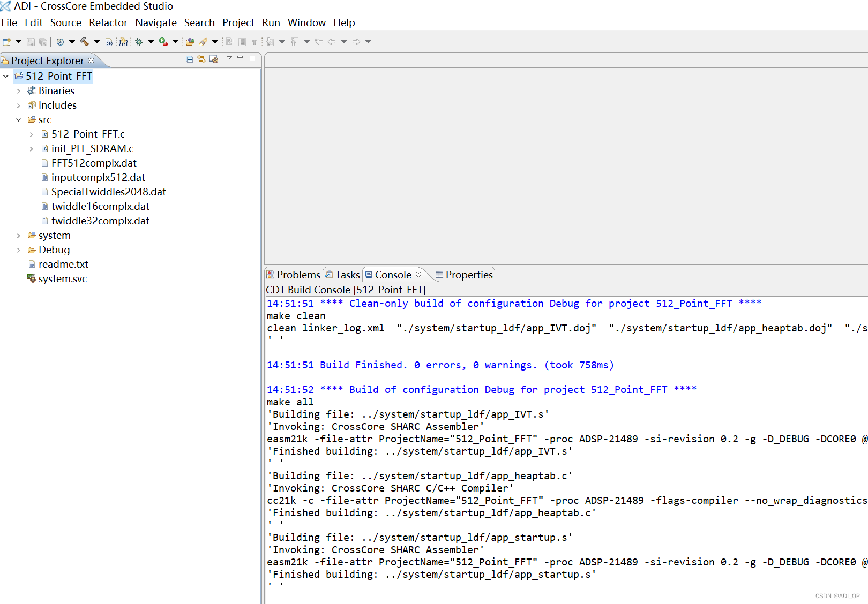This screenshot has height=604, width=868.
Task: Close the Project Explorer tab
Action: (91, 61)
